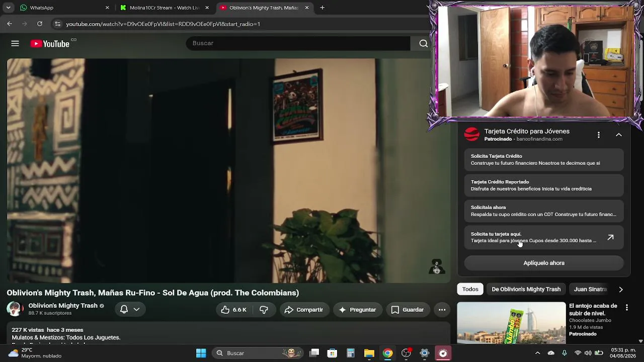This screenshot has width=644, height=362.
Task: Open Task View on the taskbar
Action: pyautogui.click(x=314, y=353)
